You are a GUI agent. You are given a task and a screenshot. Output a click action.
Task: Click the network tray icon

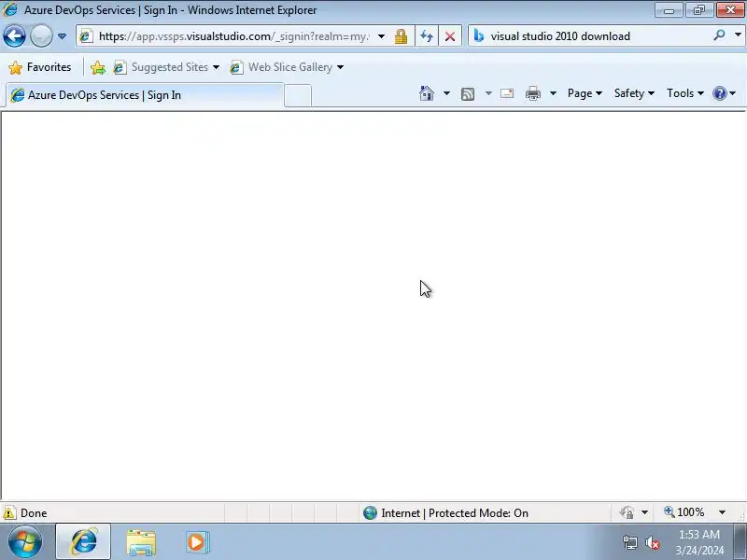point(629,542)
